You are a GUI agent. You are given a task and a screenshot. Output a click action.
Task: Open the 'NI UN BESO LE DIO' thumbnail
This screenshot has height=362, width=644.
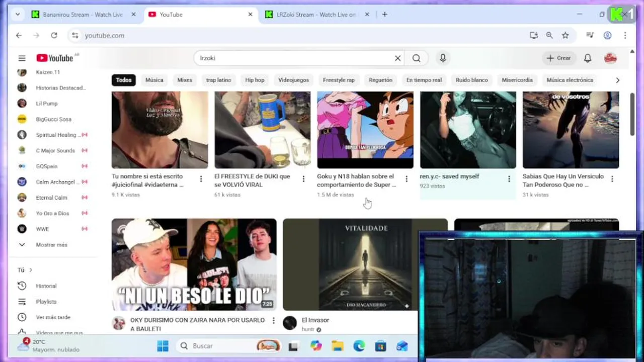click(194, 264)
